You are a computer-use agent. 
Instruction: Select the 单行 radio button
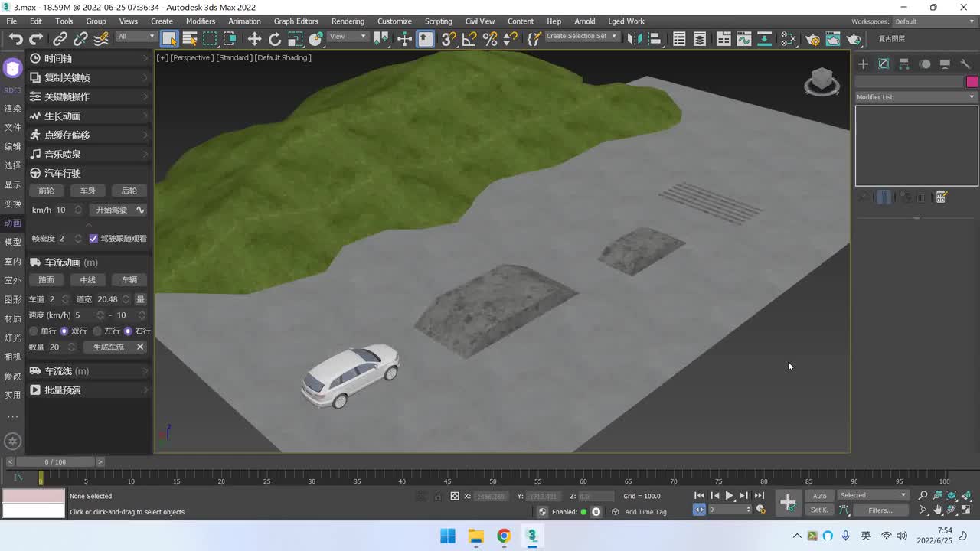34,331
